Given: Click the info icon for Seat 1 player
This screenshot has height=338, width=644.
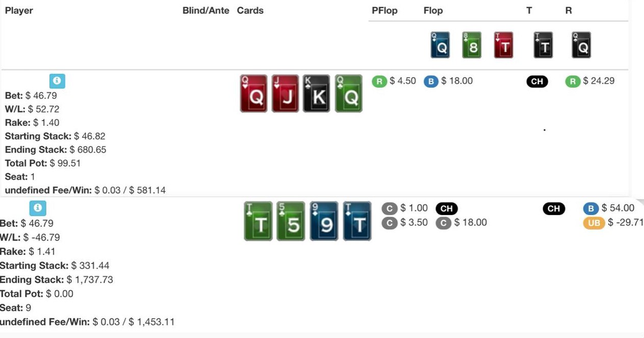Looking at the screenshot, I should pos(57,81).
